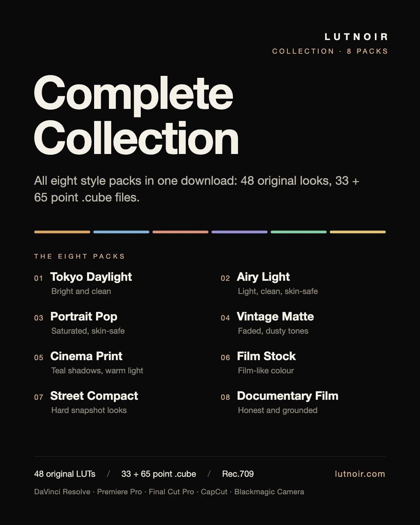Select the Portrait Pop pack title

(x=84, y=317)
